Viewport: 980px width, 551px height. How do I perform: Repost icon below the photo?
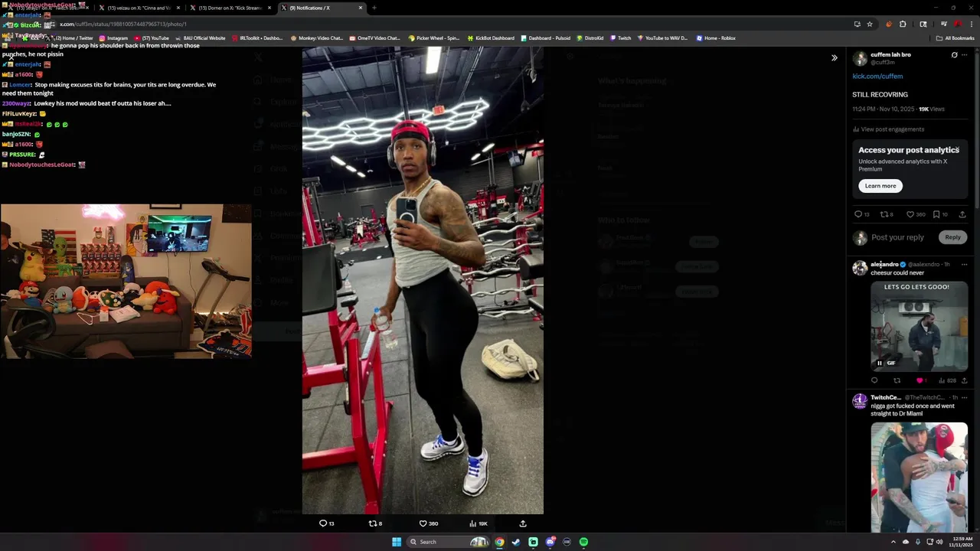pyautogui.click(x=373, y=523)
